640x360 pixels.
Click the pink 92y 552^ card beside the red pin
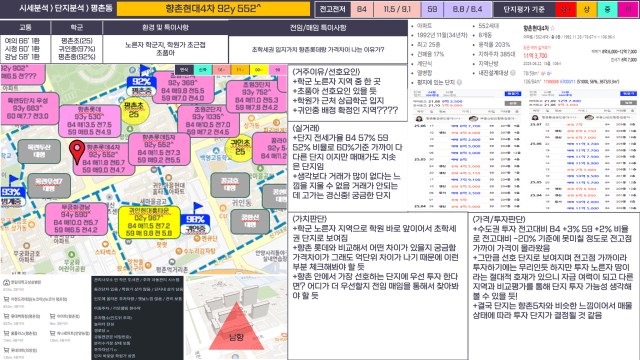[x=104, y=158]
